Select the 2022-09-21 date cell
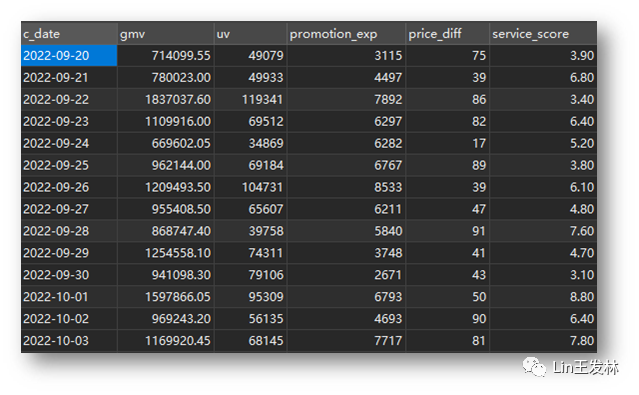Viewport: 639px width, 395px height. click(x=69, y=77)
